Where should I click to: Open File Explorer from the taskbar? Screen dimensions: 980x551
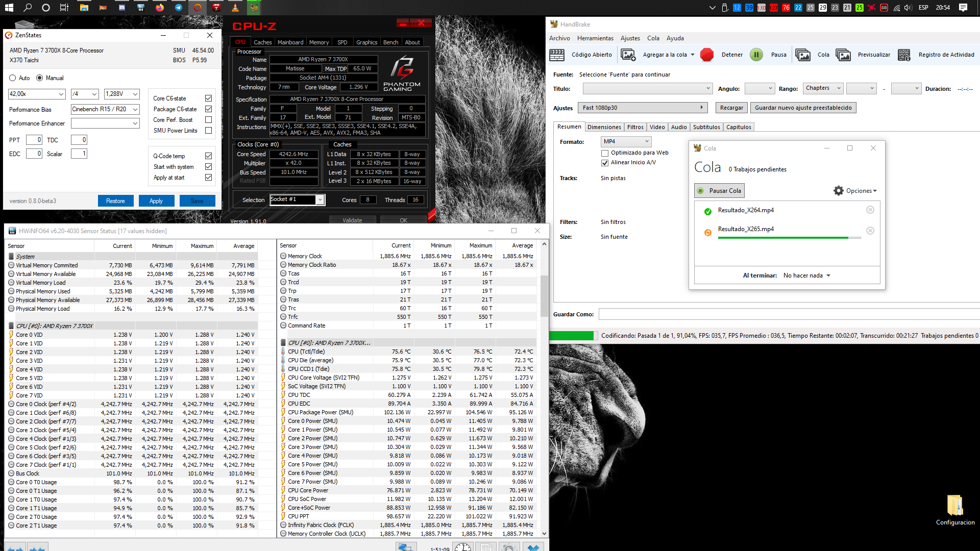tap(84, 8)
